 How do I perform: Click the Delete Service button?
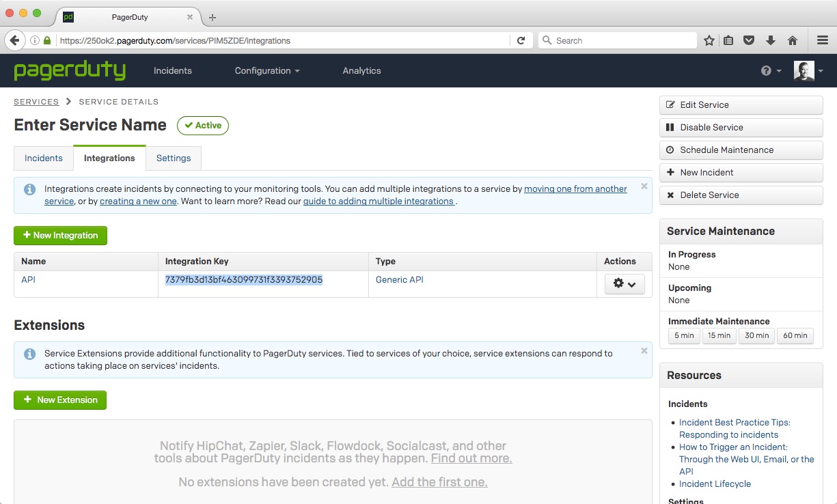741,195
